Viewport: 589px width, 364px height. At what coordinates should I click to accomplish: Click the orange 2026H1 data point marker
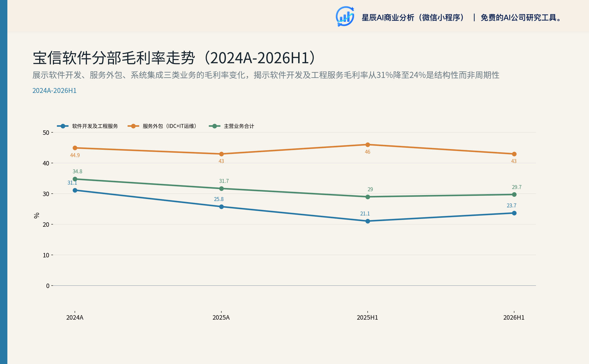514,154
